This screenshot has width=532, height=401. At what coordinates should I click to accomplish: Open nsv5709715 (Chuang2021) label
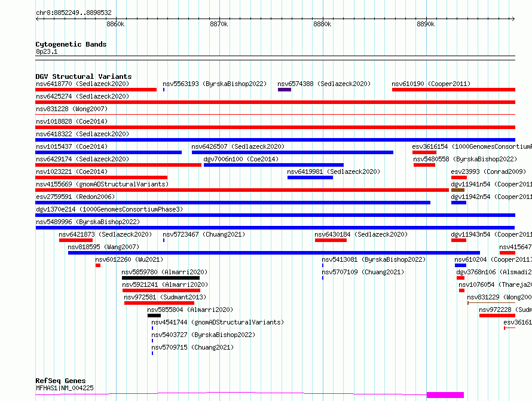(x=192, y=347)
